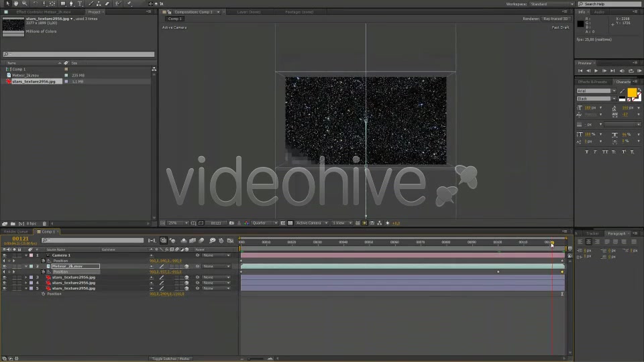Click the Show Channel color icon
Screen dimensions: 644x362
pyautogui.click(x=246, y=223)
